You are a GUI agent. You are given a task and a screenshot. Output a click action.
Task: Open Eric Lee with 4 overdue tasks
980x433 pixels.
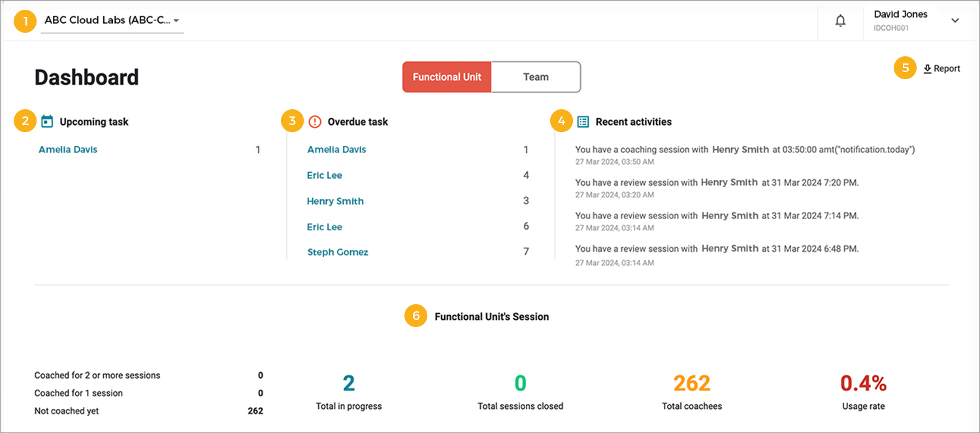325,175
